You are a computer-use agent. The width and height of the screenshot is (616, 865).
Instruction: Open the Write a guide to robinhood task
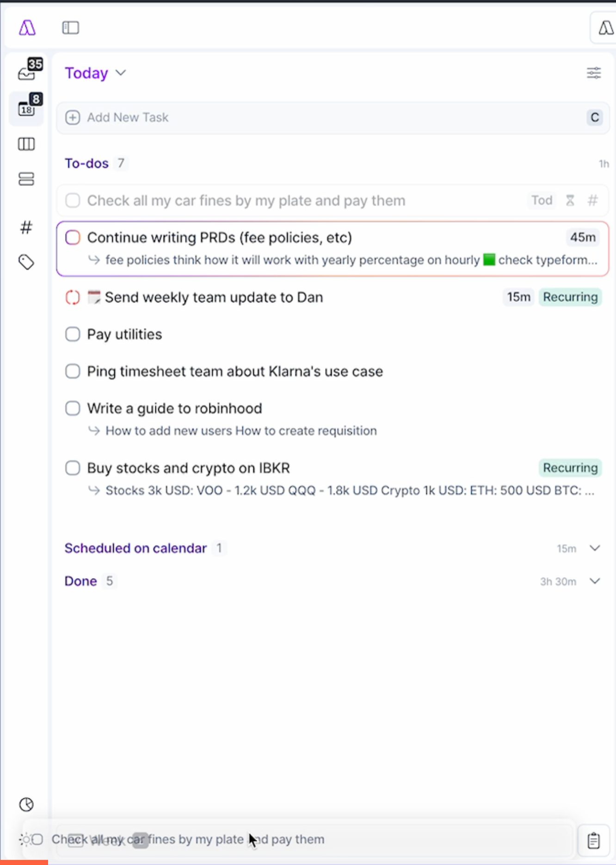click(175, 408)
